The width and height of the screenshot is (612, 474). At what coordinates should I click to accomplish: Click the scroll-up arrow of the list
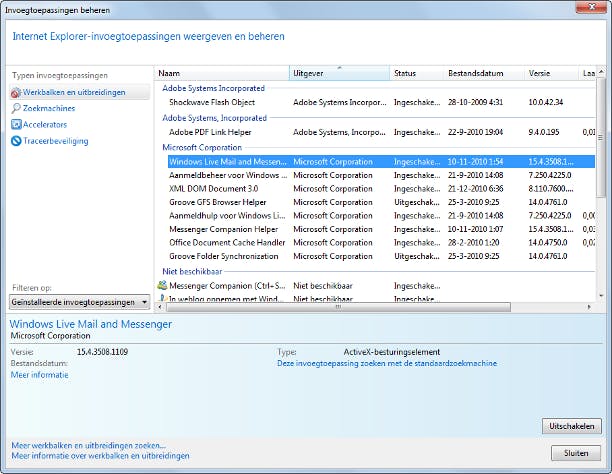[601, 71]
